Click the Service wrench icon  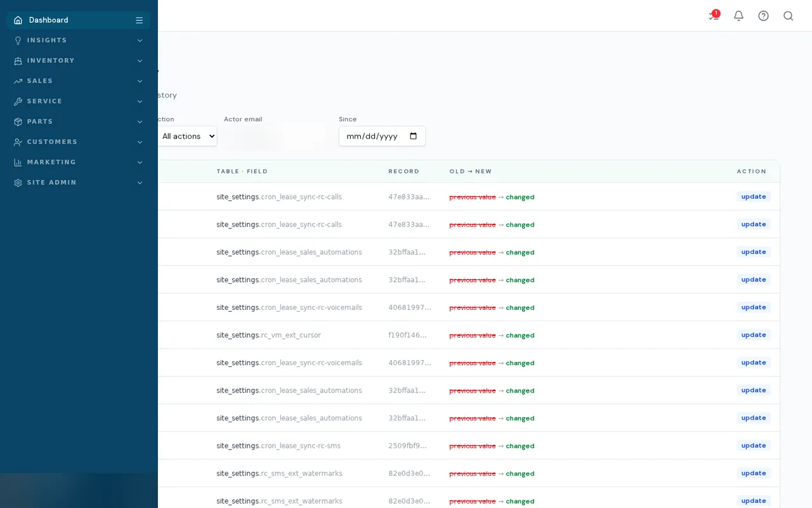pyautogui.click(x=18, y=102)
